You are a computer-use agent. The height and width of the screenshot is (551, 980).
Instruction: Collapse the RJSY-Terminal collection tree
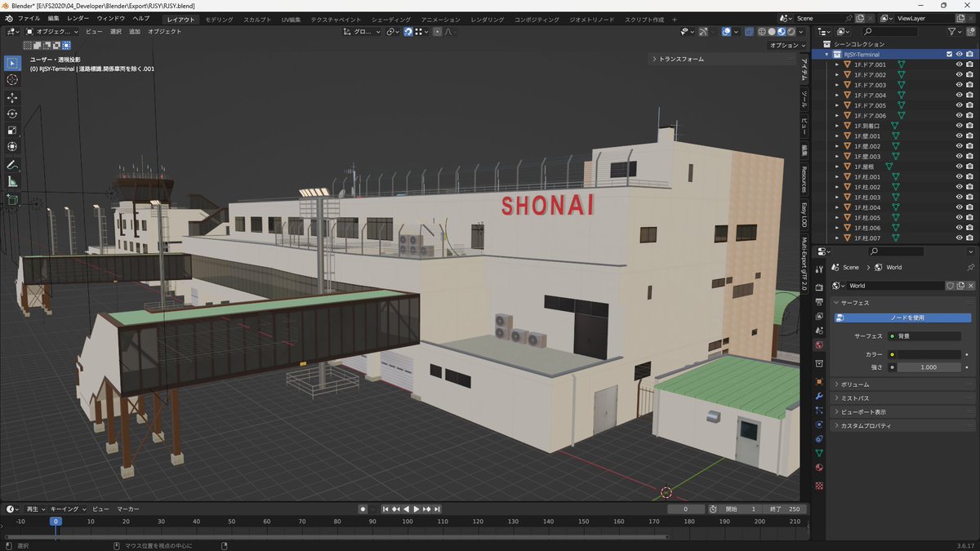(x=827, y=55)
